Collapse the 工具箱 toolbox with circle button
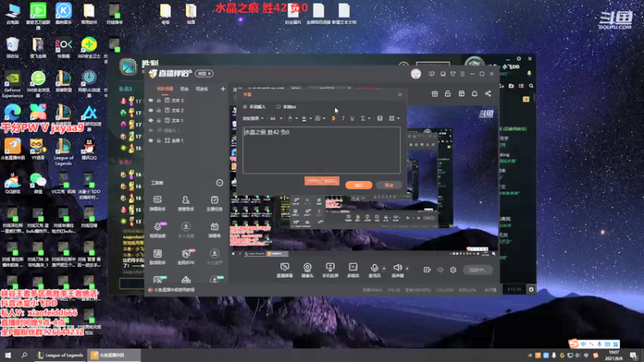The image size is (644, 362). click(x=220, y=183)
